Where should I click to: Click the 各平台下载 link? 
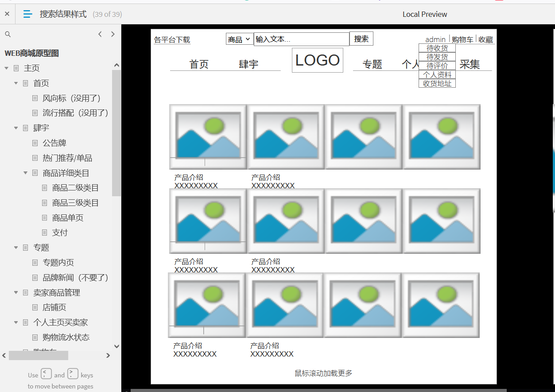click(172, 40)
